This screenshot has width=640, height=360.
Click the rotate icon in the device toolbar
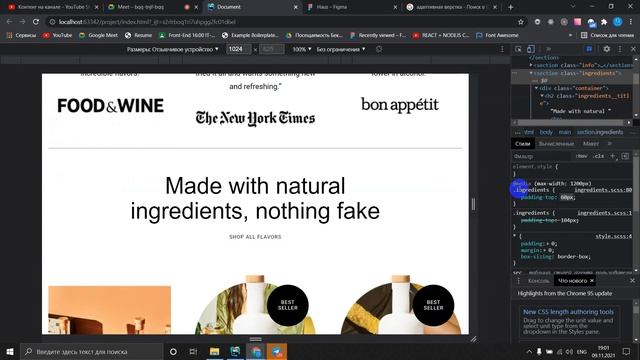[379, 49]
